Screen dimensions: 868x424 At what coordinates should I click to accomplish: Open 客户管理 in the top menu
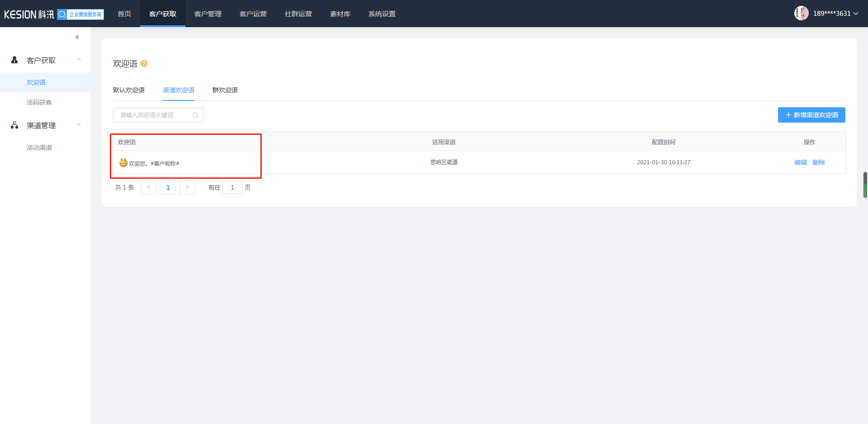tap(208, 14)
